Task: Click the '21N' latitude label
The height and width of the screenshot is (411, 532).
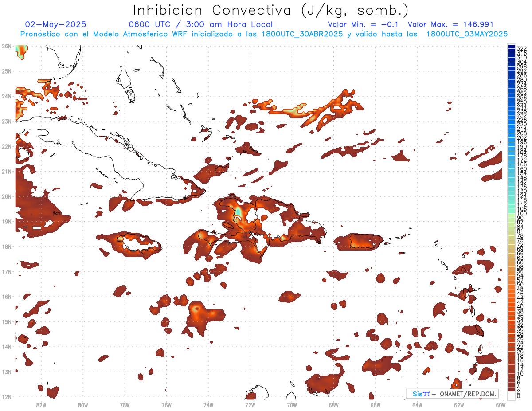Action: (7, 171)
